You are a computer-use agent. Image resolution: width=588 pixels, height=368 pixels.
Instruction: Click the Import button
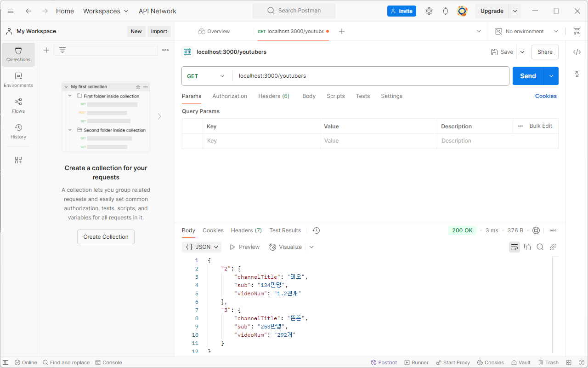click(159, 31)
